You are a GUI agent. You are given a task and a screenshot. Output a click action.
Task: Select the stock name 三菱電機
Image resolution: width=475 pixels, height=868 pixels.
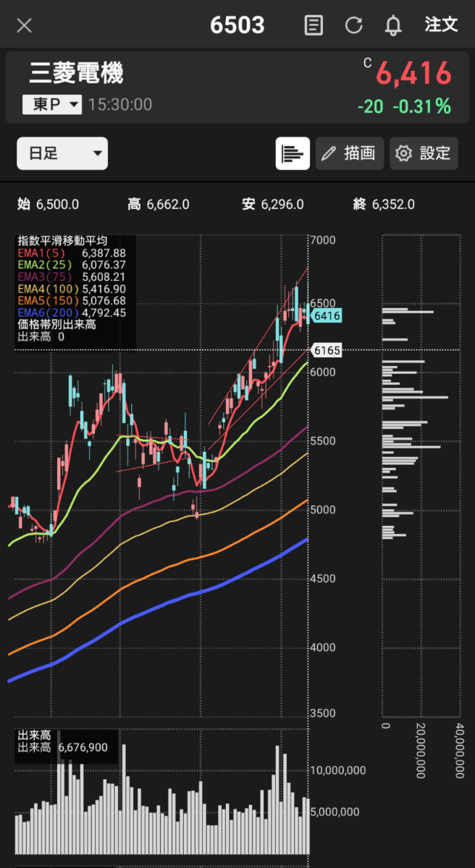point(76,73)
